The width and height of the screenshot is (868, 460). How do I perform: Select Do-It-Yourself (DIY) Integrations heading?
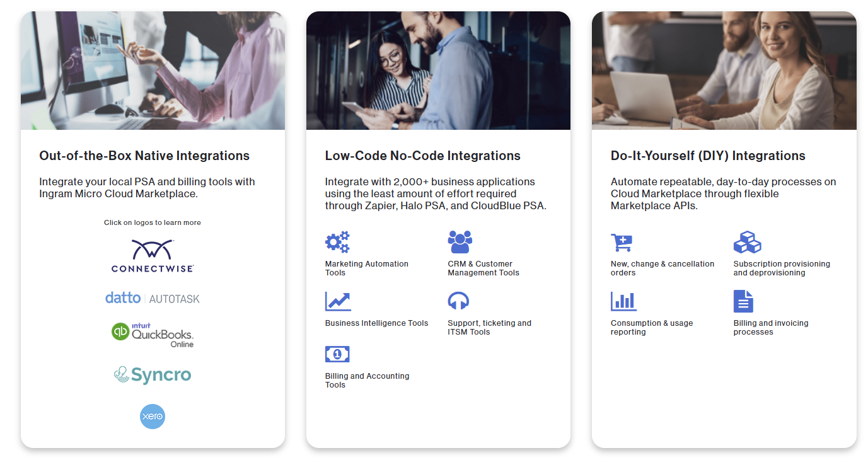tap(708, 156)
